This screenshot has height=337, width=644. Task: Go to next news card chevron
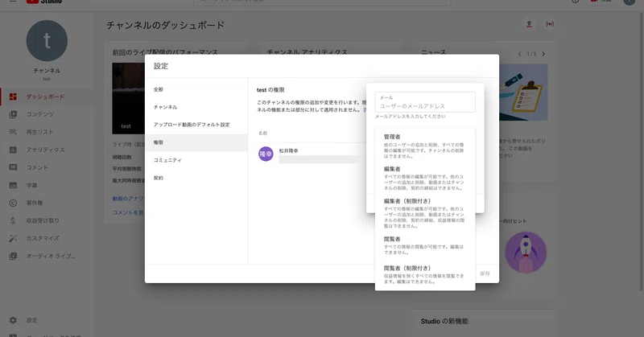pos(543,54)
